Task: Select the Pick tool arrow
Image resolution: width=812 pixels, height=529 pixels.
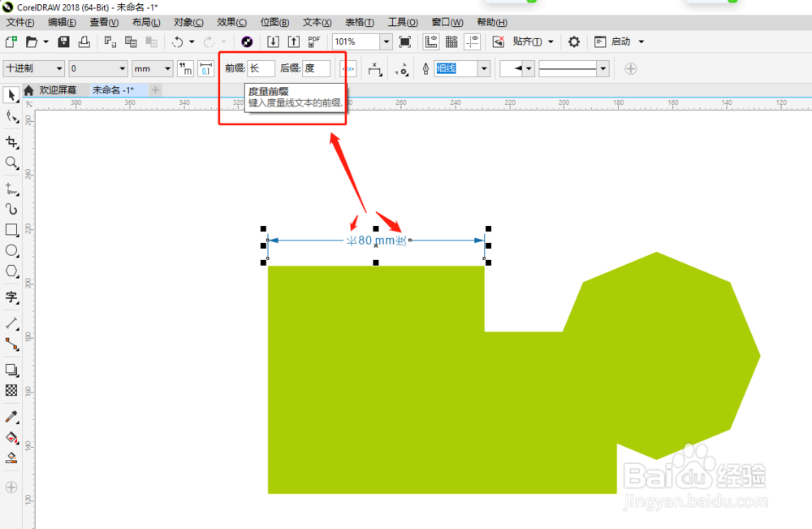Action: (11, 95)
